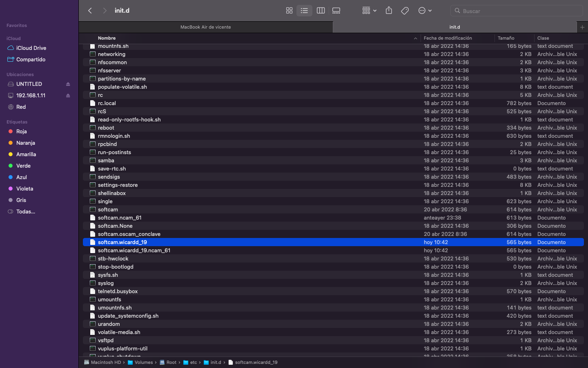The width and height of the screenshot is (588, 368).
Task: Open iCloud Drive in sidebar
Action: pyautogui.click(x=31, y=48)
